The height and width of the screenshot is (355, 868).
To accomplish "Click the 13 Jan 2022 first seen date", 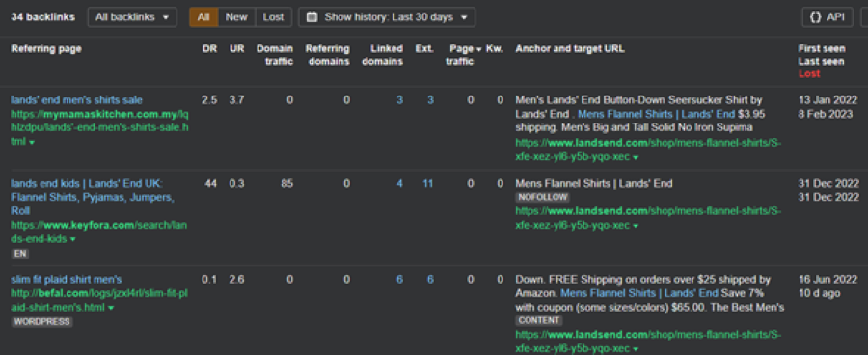I will pos(828,100).
